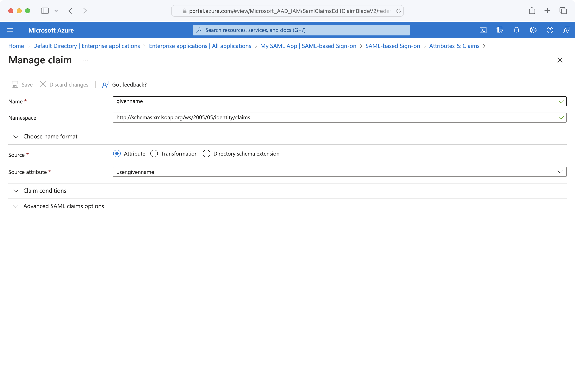This screenshot has width=575, height=392.
Task: Open Azure Cloud Shell icon
Action: tap(483, 30)
